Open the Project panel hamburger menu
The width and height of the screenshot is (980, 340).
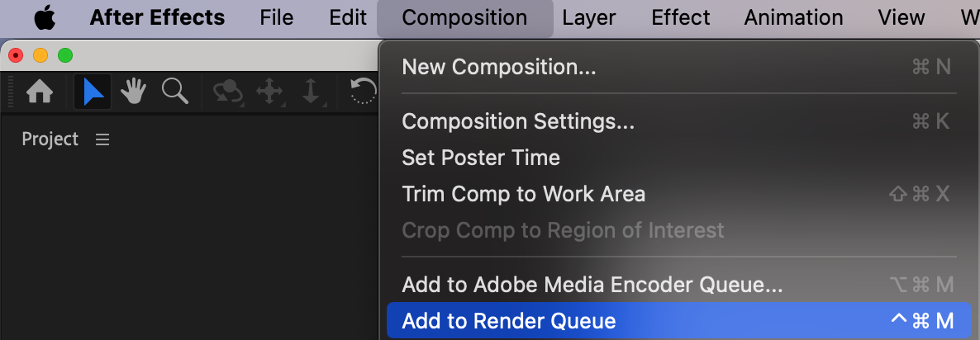pos(102,139)
